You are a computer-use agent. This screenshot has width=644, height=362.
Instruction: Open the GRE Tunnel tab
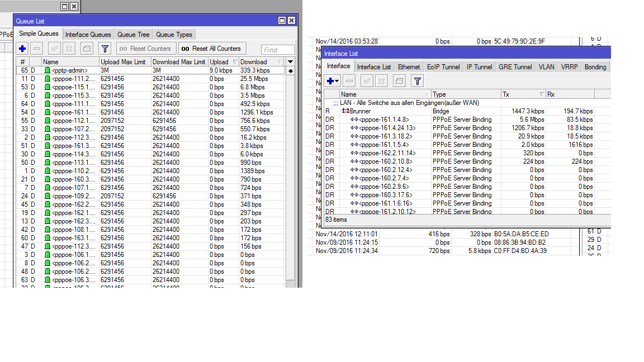click(x=515, y=67)
